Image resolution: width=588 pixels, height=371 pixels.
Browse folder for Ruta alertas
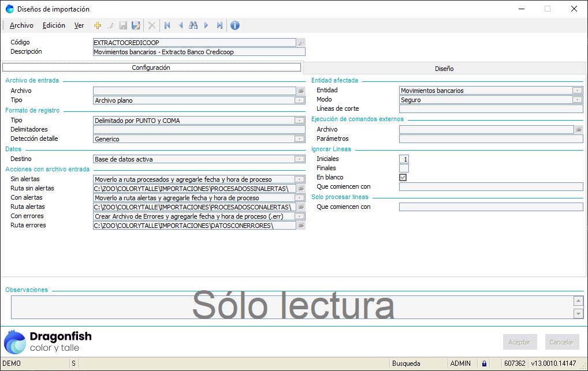[301, 207]
